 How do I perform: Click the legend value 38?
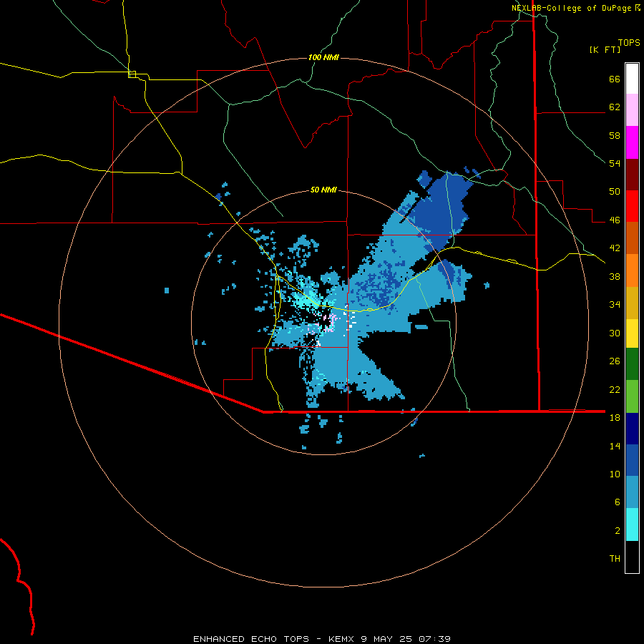click(615, 276)
